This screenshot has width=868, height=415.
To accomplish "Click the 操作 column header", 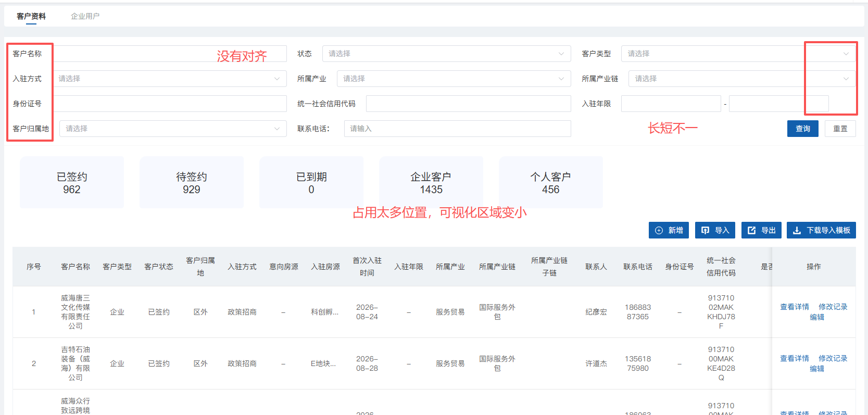I will coord(814,267).
